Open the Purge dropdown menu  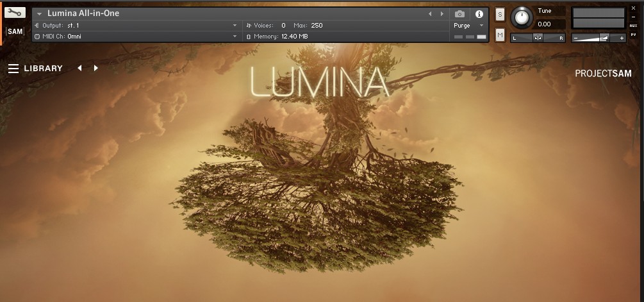468,26
